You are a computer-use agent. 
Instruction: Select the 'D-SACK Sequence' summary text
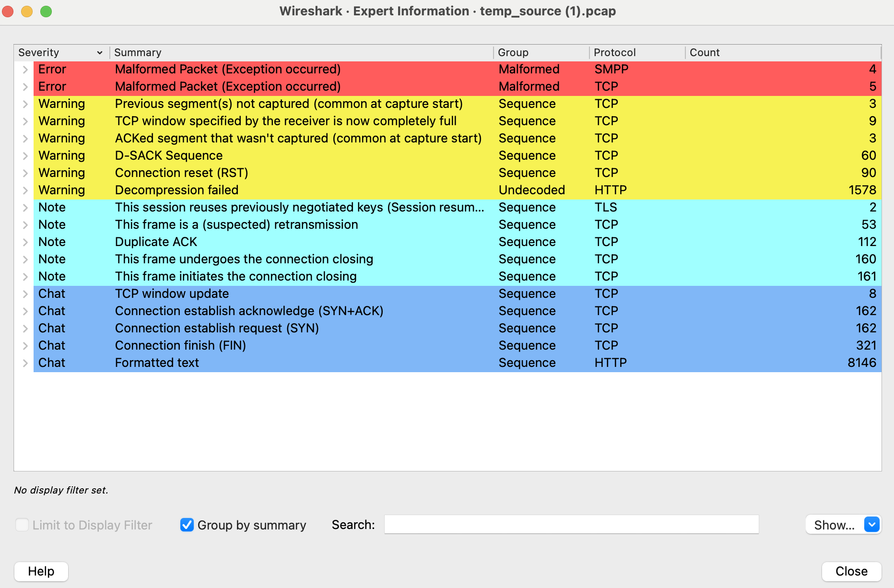click(169, 156)
